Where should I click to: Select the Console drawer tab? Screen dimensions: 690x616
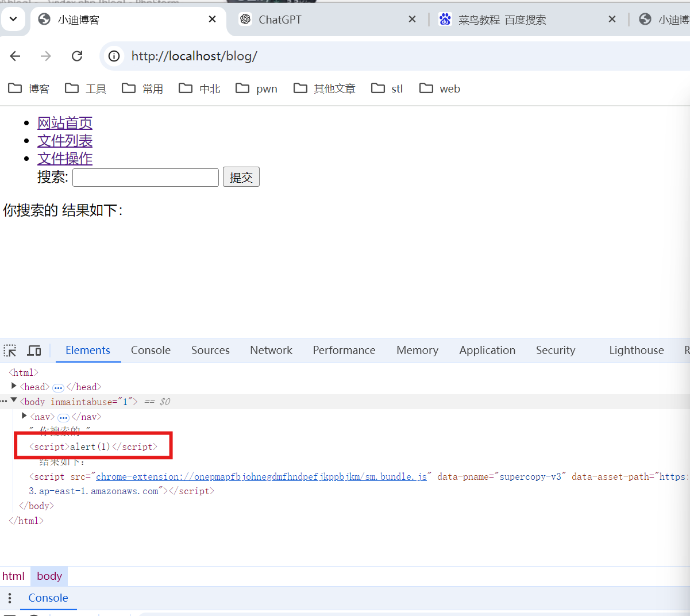pos(48,598)
